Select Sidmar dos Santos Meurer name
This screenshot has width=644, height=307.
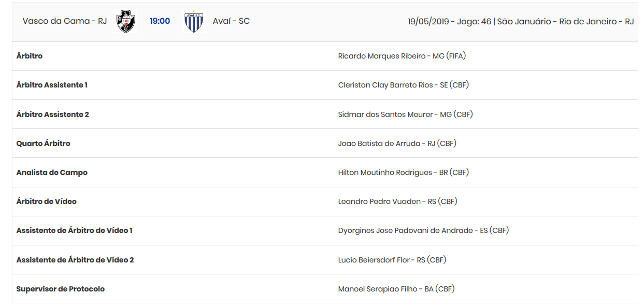(x=405, y=114)
